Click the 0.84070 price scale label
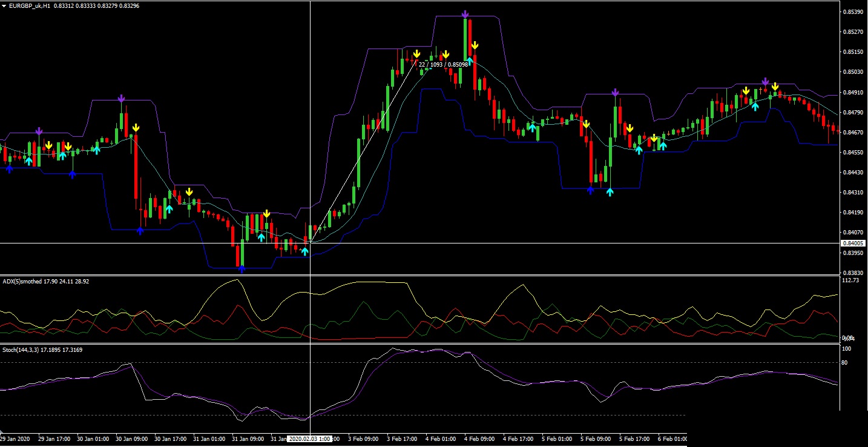This screenshot has width=868, height=447. [853, 232]
